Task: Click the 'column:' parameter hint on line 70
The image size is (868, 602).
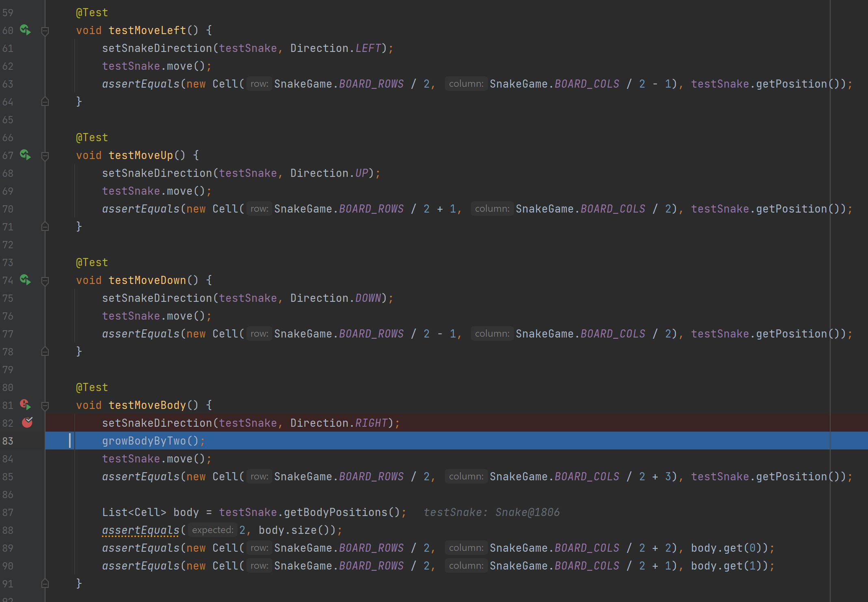Action: click(x=492, y=209)
